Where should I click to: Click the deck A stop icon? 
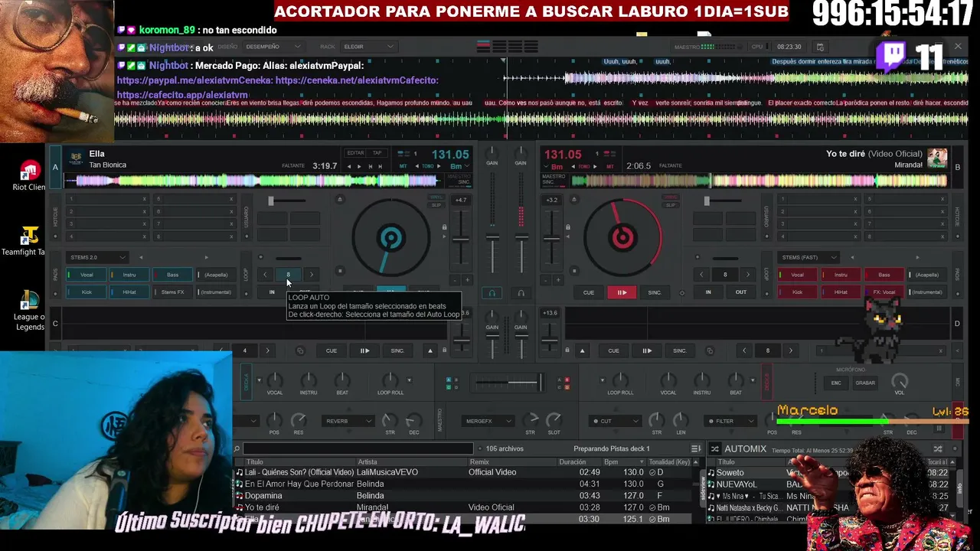tap(340, 270)
